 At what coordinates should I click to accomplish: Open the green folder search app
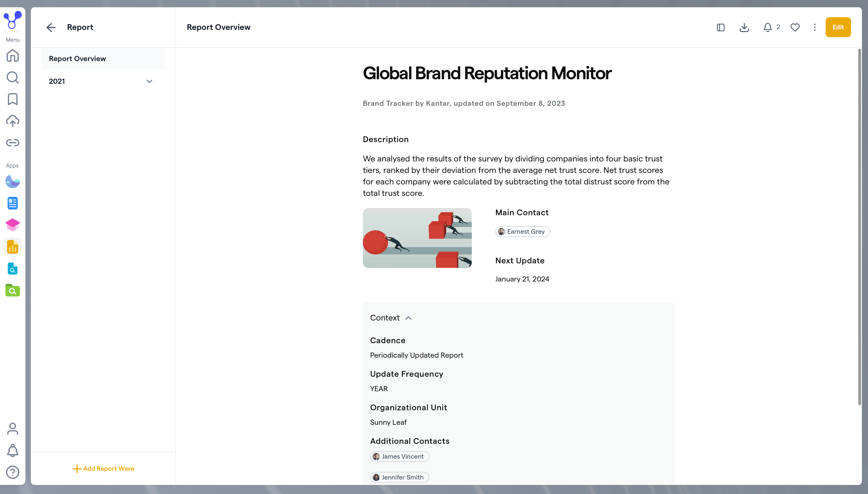[x=13, y=291]
